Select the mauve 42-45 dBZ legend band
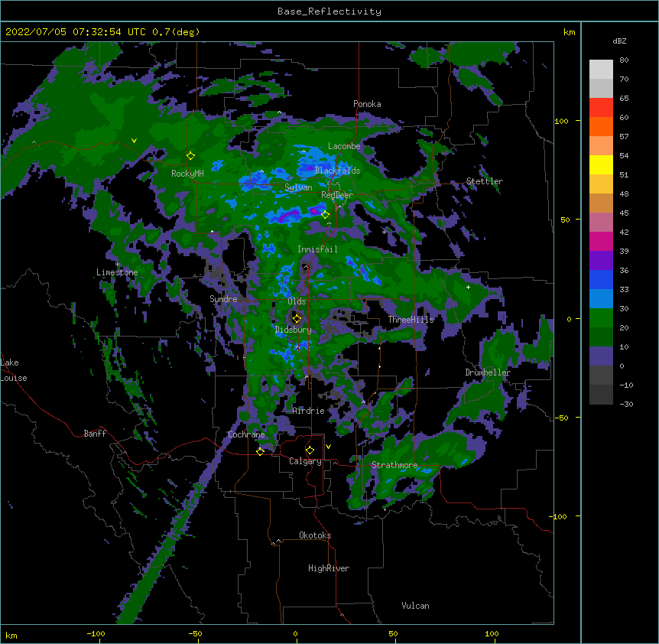659x644 pixels. (601, 223)
